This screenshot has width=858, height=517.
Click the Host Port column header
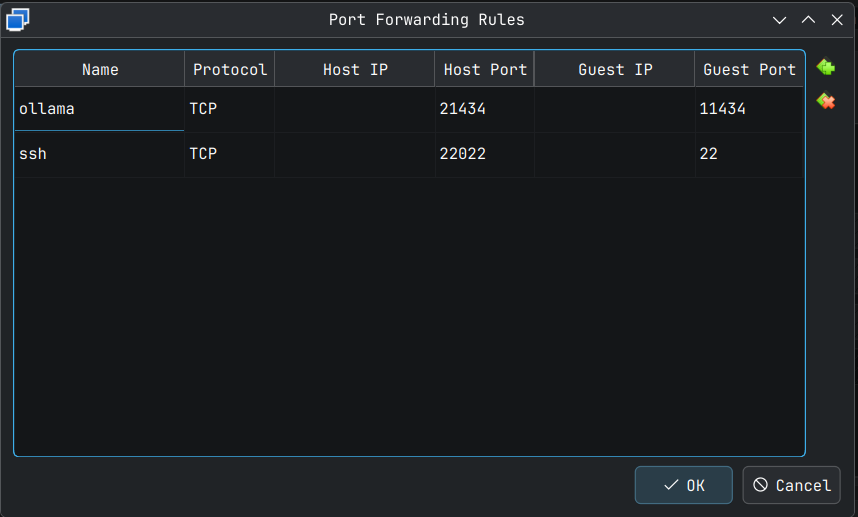tap(485, 70)
